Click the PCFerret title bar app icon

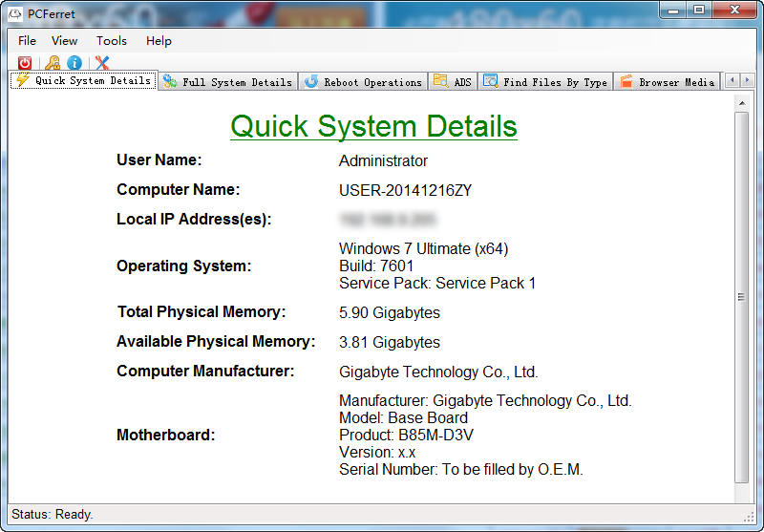[x=15, y=13]
